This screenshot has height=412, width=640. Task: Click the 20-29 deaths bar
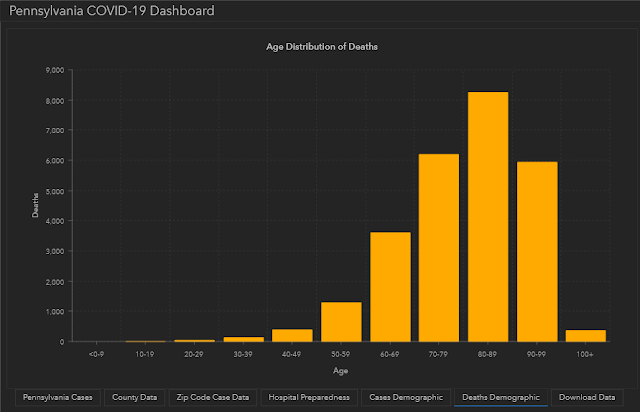pos(195,341)
